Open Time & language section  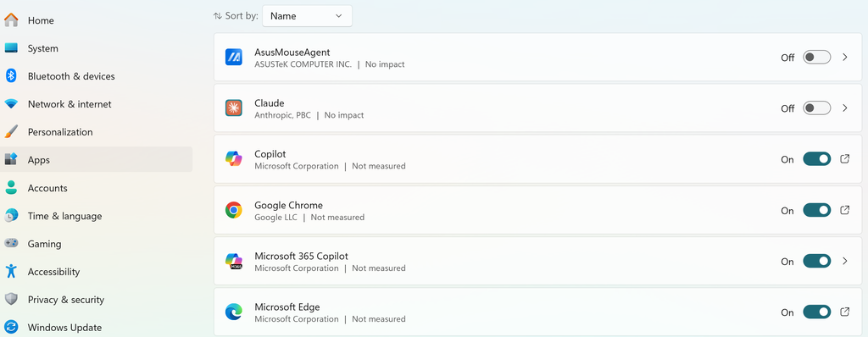click(x=97, y=216)
